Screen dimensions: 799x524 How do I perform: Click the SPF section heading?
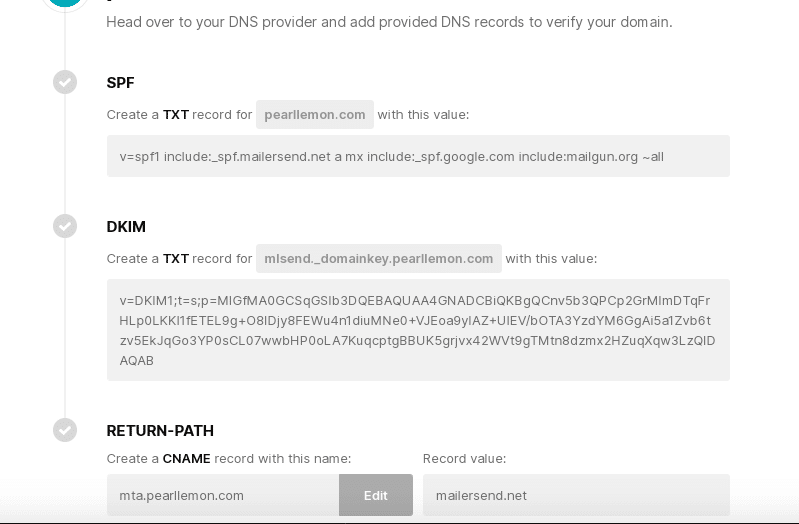pos(120,83)
